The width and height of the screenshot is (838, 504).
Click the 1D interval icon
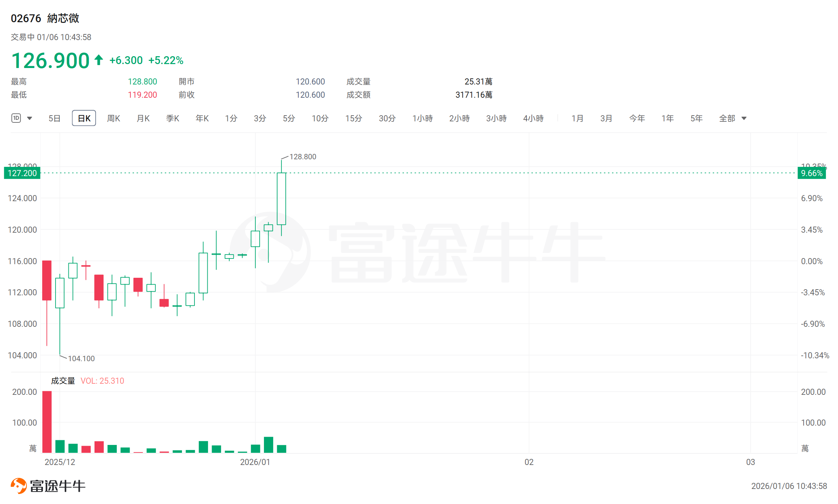point(16,118)
